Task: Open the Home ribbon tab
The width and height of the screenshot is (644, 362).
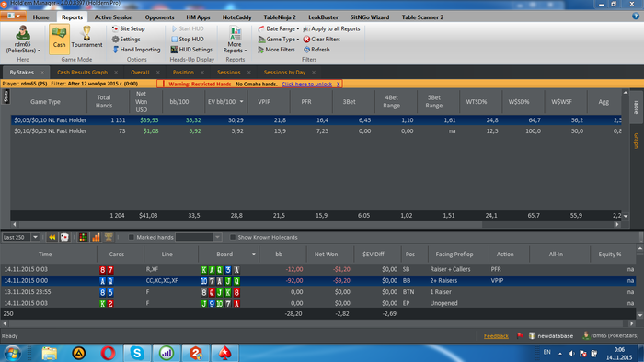Action: pos(40,17)
